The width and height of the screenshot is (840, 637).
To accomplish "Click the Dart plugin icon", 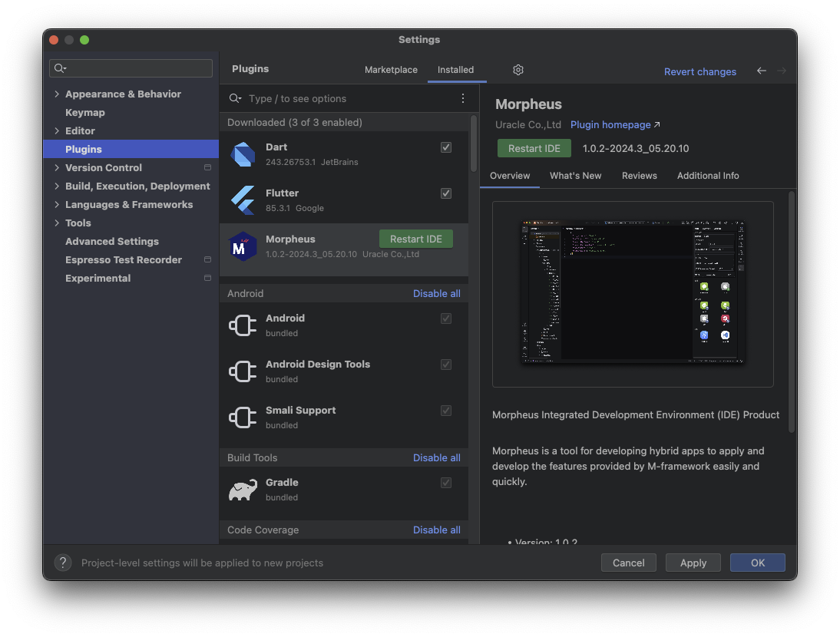I will [x=243, y=154].
